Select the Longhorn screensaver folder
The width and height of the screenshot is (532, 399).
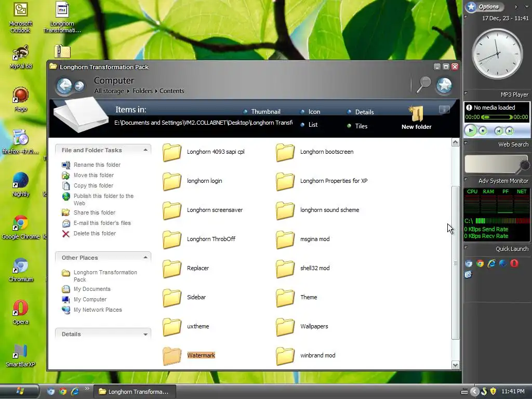(203, 210)
